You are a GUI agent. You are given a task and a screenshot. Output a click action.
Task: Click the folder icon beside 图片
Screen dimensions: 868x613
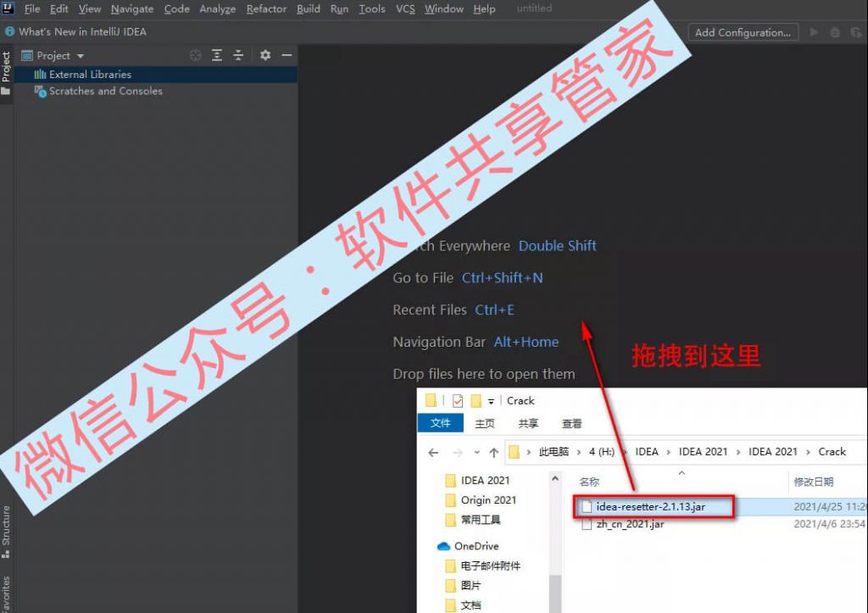[x=451, y=585]
